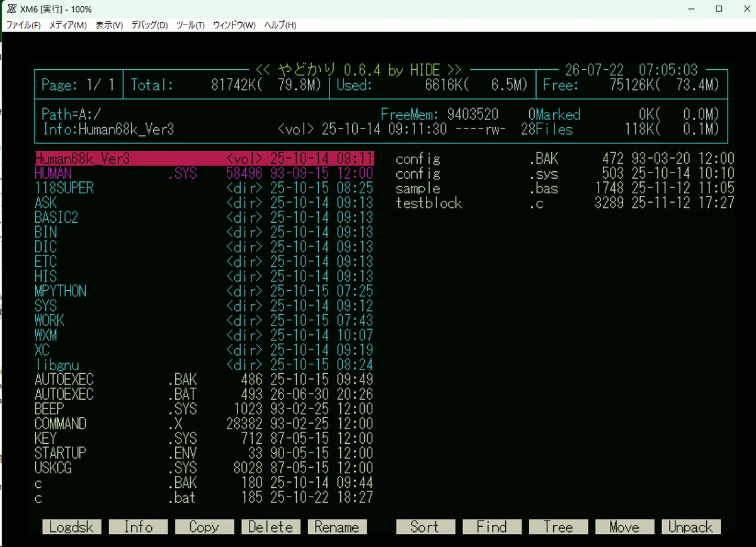Open the メディア(M) menu
This screenshot has width=756, height=547.
point(68,25)
